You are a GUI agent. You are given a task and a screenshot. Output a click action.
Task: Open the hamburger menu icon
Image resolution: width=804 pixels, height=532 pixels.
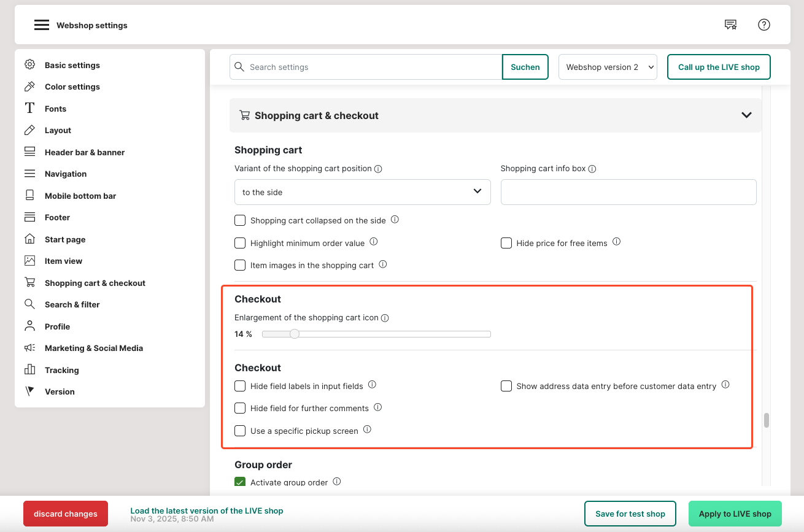pyautogui.click(x=41, y=25)
